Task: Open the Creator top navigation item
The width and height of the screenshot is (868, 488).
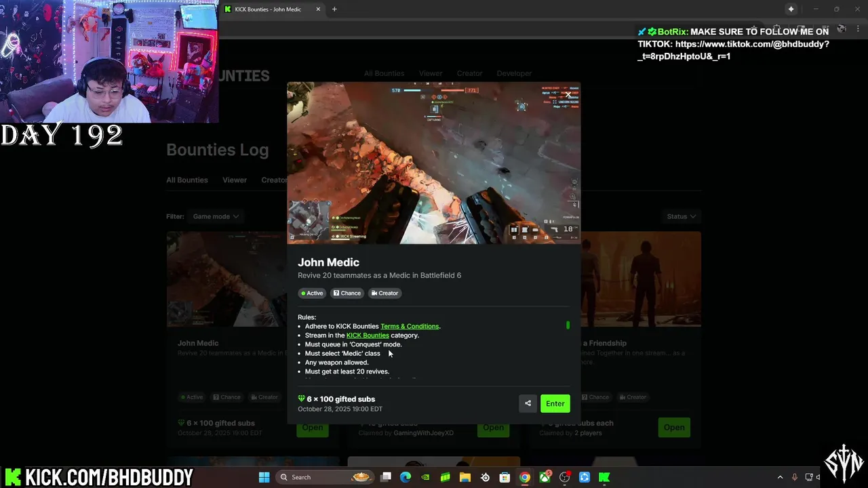Action: point(469,73)
